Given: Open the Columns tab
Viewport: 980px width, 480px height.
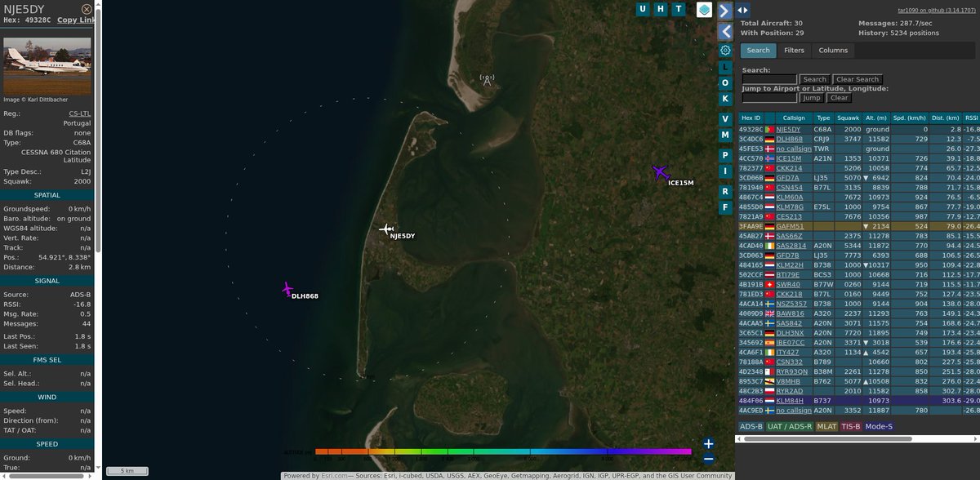Looking at the screenshot, I should pyautogui.click(x=833, y=50).
